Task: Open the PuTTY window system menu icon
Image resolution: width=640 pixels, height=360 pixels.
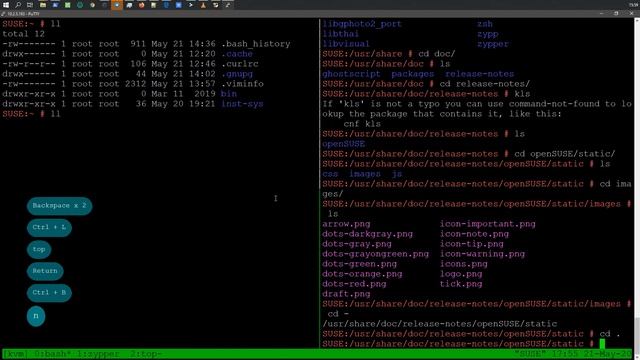Action: point(4,14)
